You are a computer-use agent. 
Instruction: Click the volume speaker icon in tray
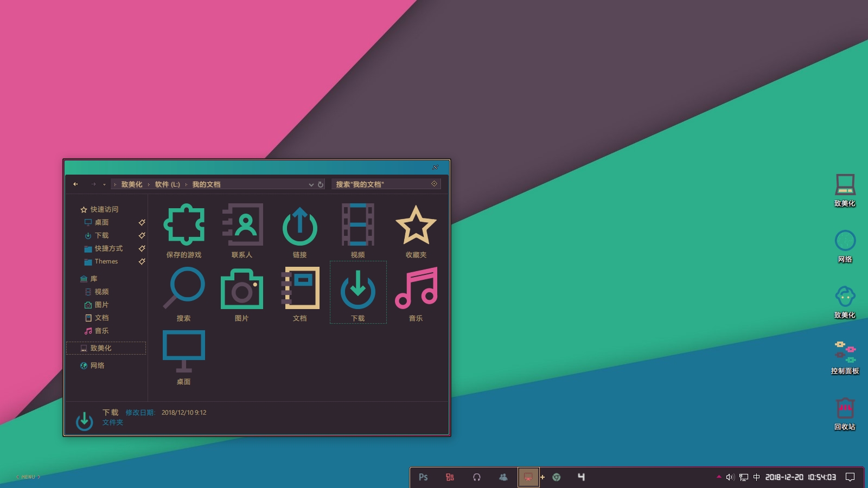tap(730, 477)
